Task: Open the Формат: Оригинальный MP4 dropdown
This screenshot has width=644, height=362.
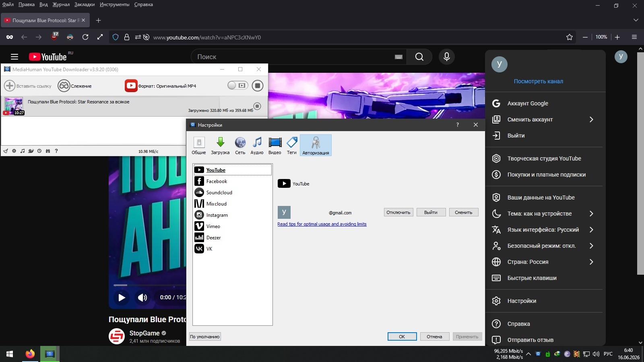Action: 161,86
